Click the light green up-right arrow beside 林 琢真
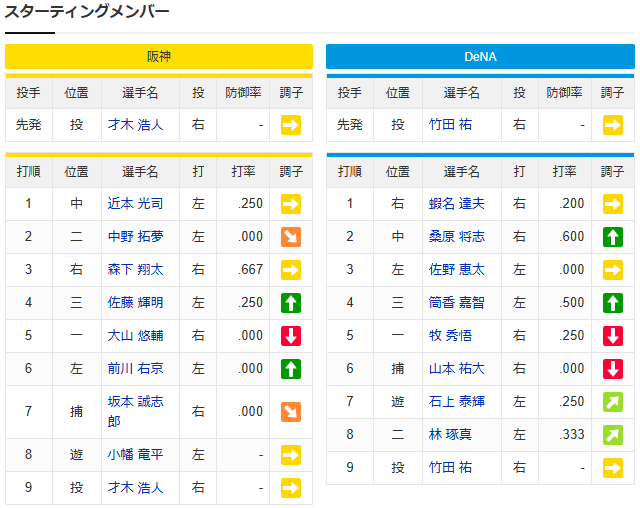Image resolution: width=640 pixels, height=508 pixels. coord(612,435)
